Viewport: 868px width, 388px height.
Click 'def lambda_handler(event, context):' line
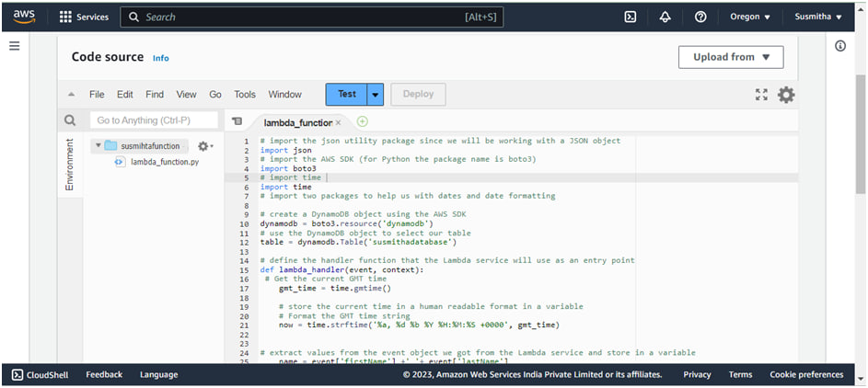point(341,269)
